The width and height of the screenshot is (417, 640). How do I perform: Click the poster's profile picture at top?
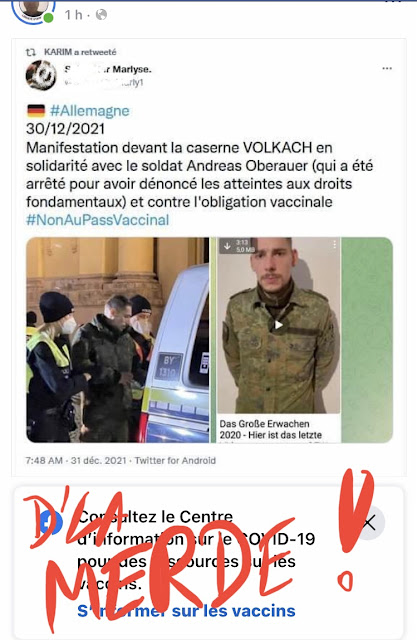[x=33, y=9]
